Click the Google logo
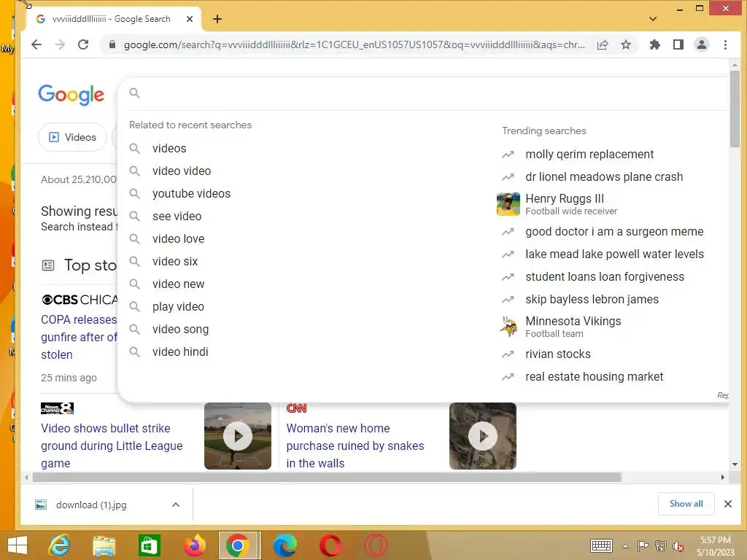747x560 pixels. (x=71, y=94)
